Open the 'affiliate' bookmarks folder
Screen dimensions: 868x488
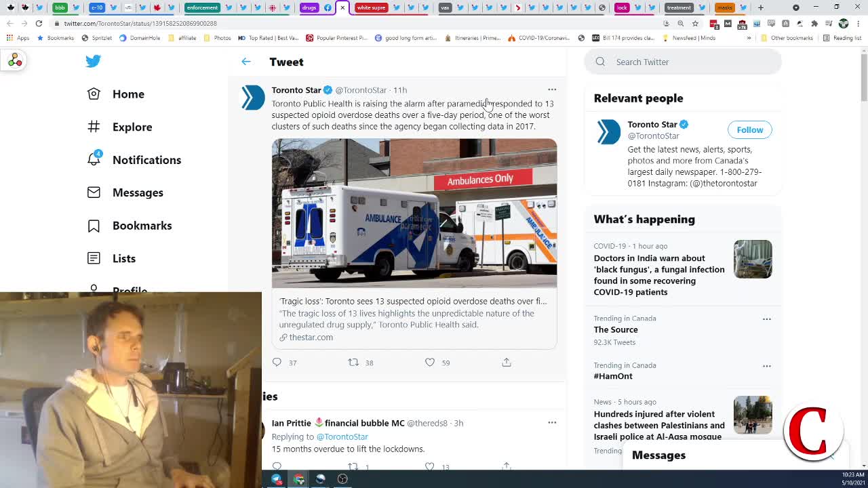[182, 38]
